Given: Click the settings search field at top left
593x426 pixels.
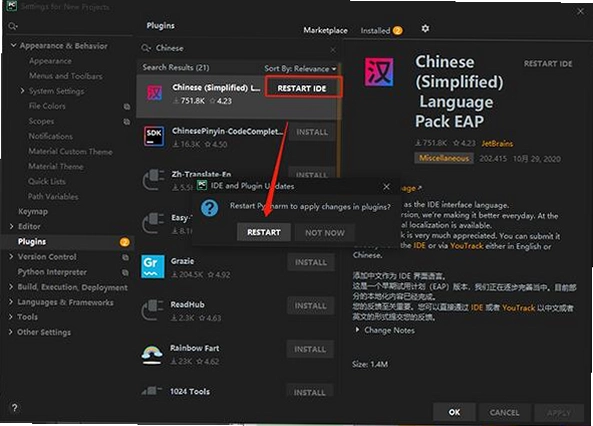Looking at the screenshot, I should (70, 26).
